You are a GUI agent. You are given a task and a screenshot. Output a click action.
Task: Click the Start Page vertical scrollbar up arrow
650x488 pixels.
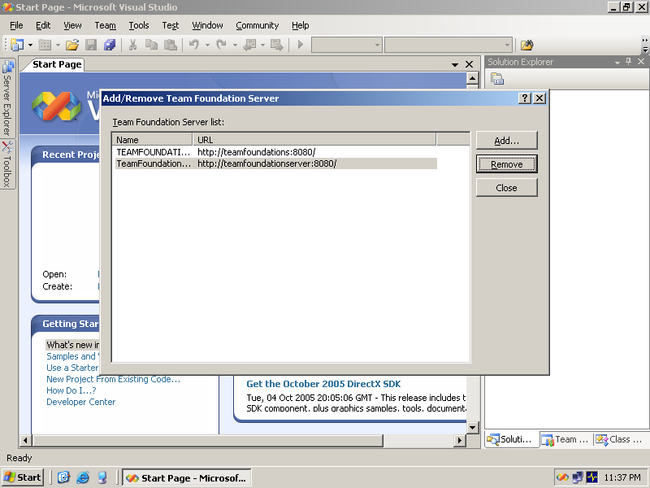coord(473,78)
